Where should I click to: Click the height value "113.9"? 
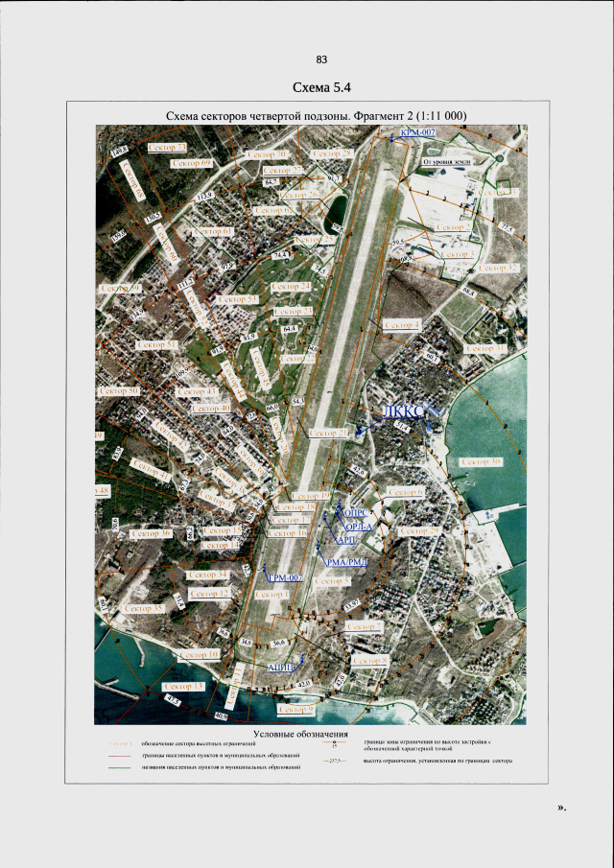coord(205,196)
